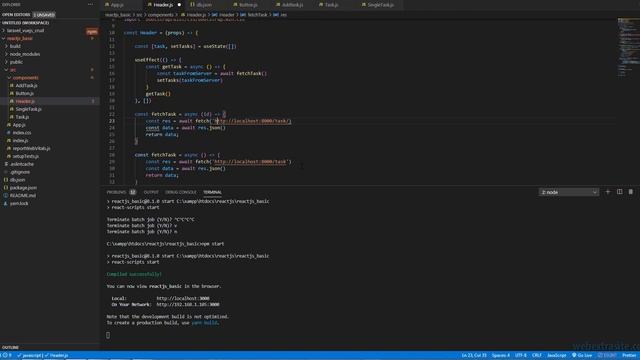Open db.json in the explorer tree
The height and width of the screenshot is (360, 640).
point(17,180)
